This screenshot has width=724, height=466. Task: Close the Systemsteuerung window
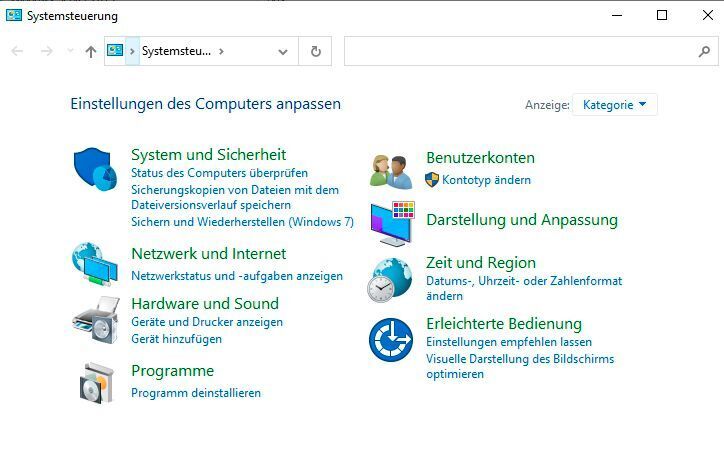[x=707, y=15]
